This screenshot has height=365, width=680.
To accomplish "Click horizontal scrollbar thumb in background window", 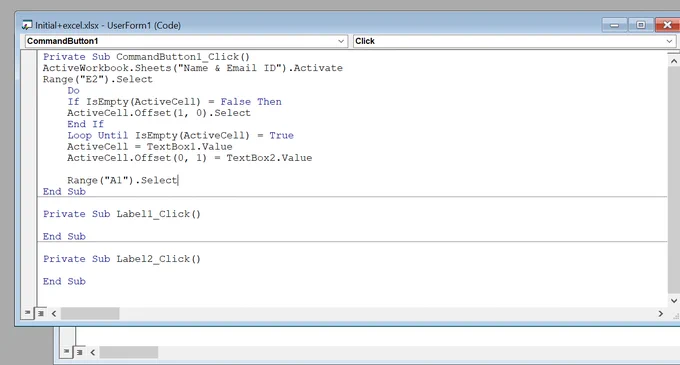I will (129, 352).
